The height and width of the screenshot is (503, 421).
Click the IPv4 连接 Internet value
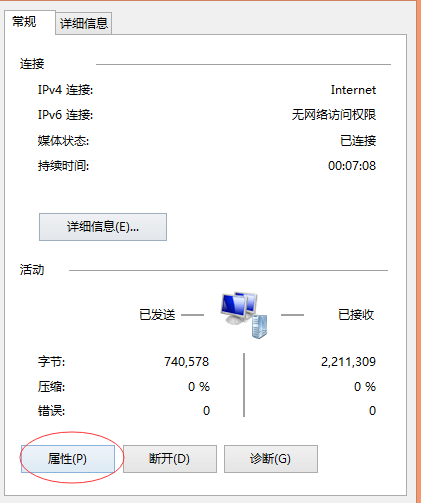coord(353,90)
